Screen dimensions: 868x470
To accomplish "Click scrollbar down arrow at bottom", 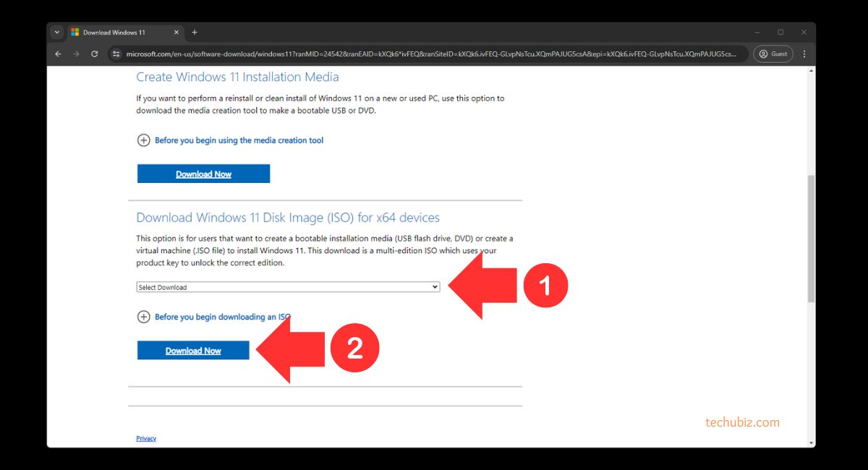I will [x=811, y=442].
